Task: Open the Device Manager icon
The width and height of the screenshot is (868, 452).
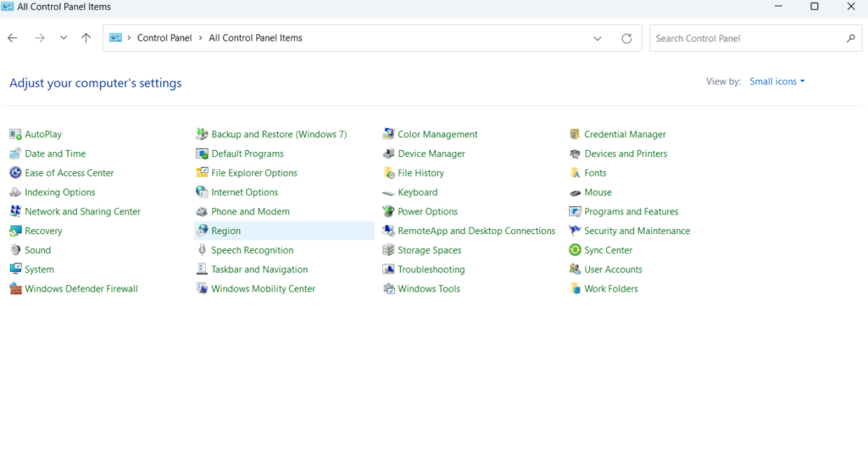Action: [388, 154]
